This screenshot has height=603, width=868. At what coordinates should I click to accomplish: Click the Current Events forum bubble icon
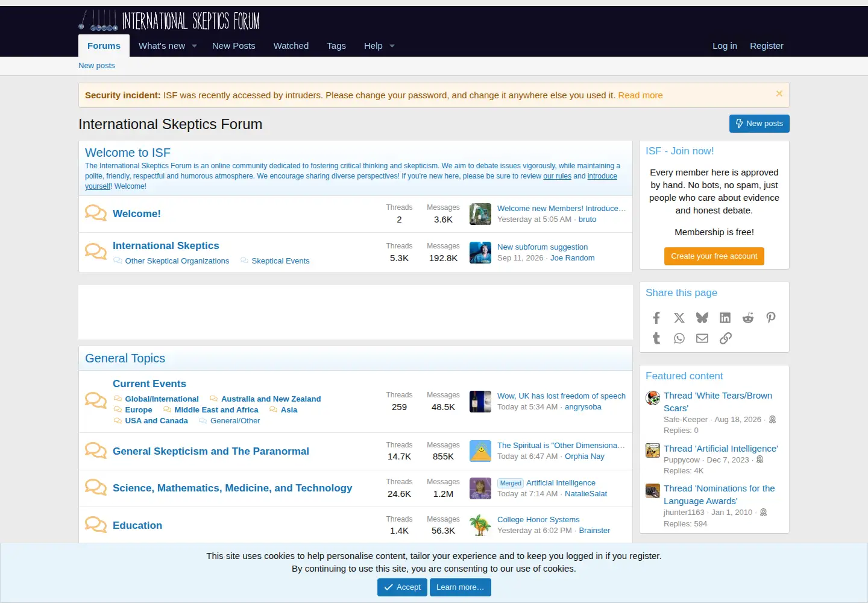coord(96,400)
